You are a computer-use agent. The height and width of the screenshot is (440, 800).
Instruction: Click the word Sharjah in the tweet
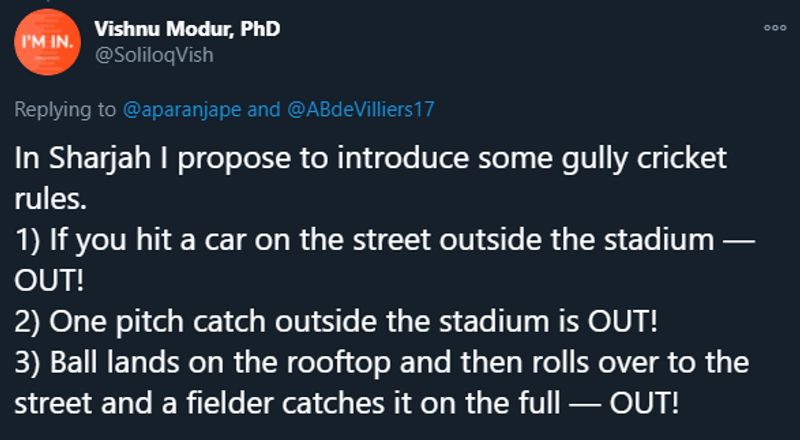(100, 159)
